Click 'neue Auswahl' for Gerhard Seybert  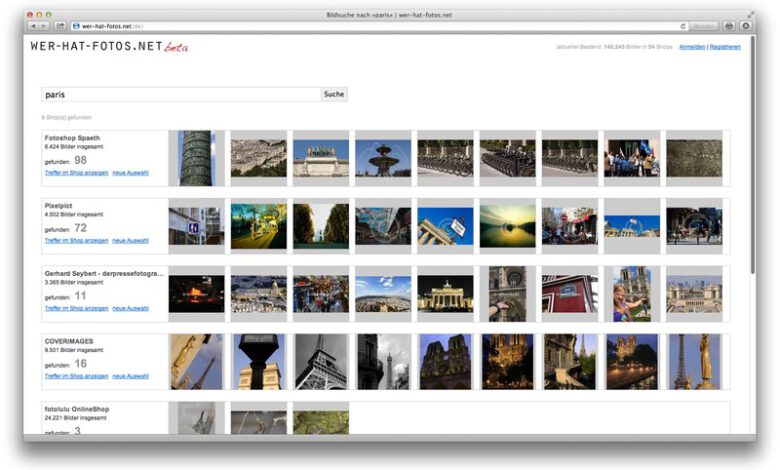130,308
